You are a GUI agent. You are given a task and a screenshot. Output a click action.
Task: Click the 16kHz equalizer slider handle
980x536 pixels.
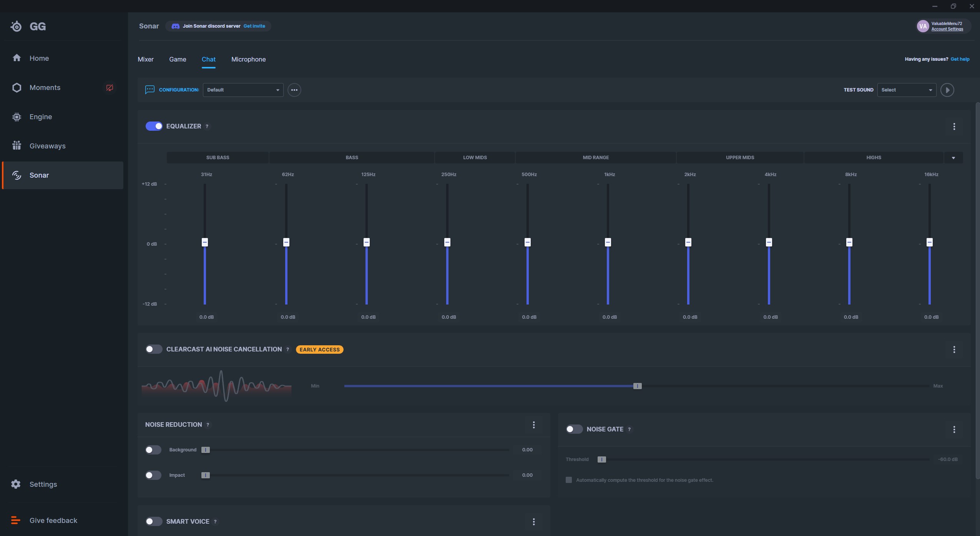(929, 242)
